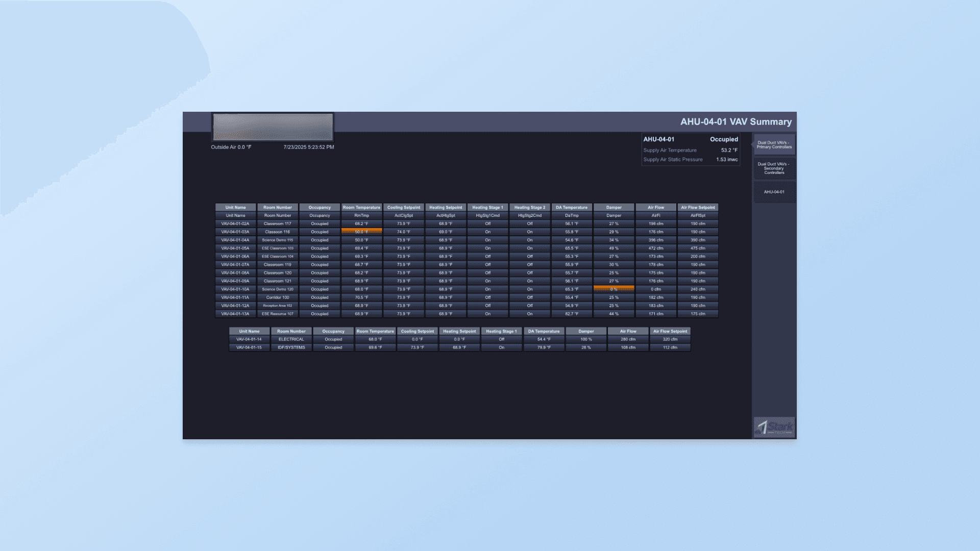Click the blurred company logo banner
The height and width of the screenshot is (551, 980).
pos(273,127)
